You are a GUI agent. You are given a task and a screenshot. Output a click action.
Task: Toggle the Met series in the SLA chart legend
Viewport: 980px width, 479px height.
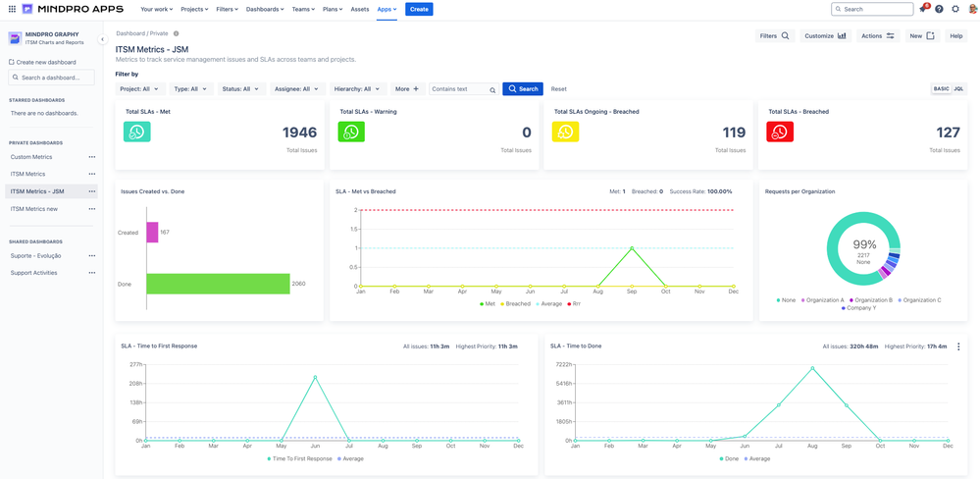point(487,304)
